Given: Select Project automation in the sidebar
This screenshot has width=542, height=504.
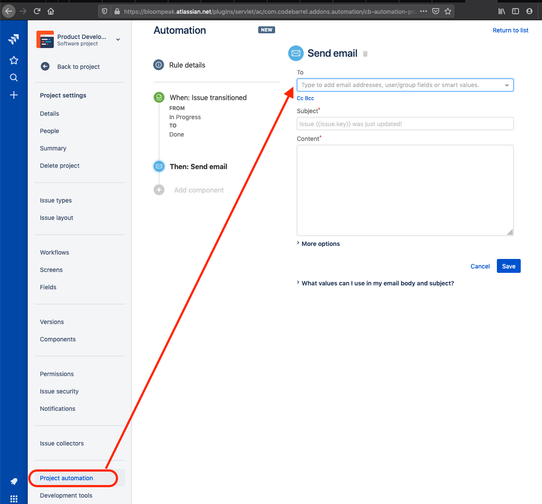Looking at the screenshot, I should (66, 478).
